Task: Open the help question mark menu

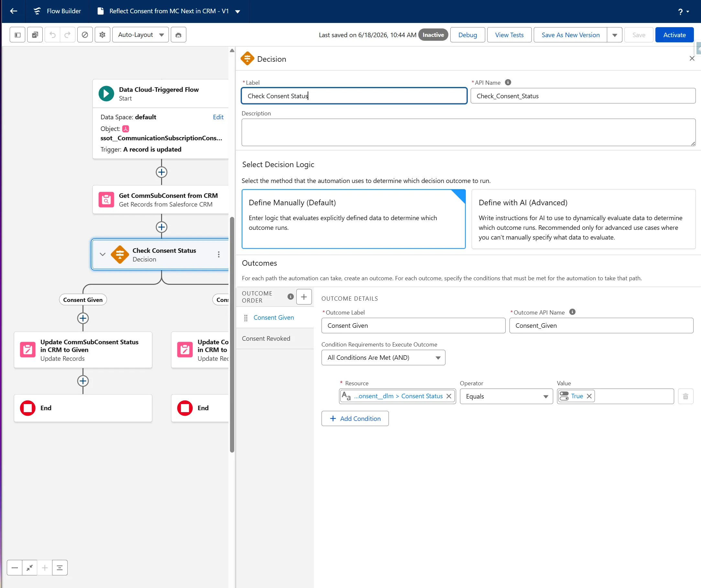Action: [x=684, y=12]
